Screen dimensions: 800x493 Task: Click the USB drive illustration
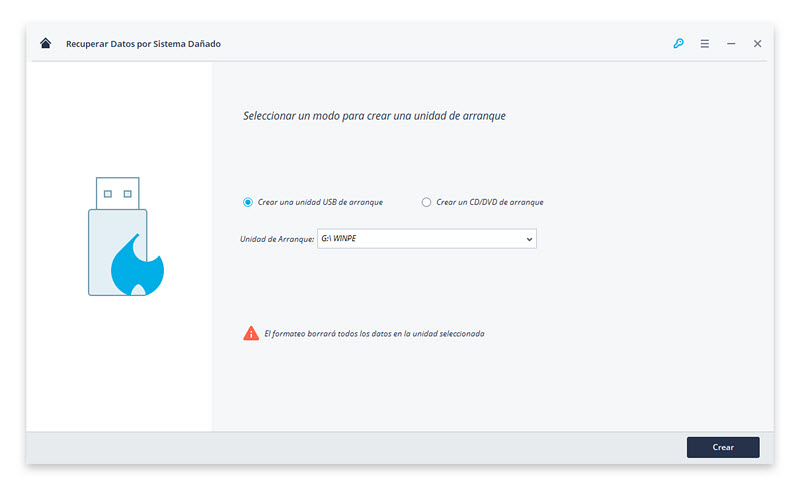tap(126, 236)
